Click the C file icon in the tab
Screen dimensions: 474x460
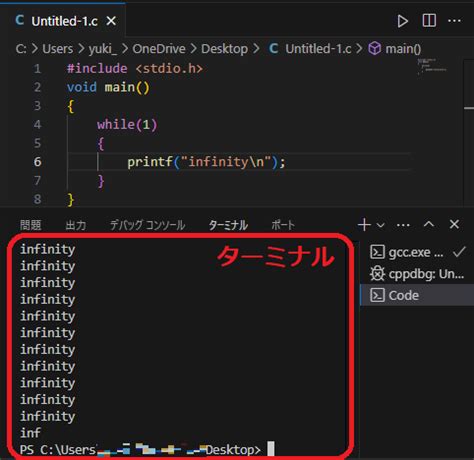click(x=20, y=21)
